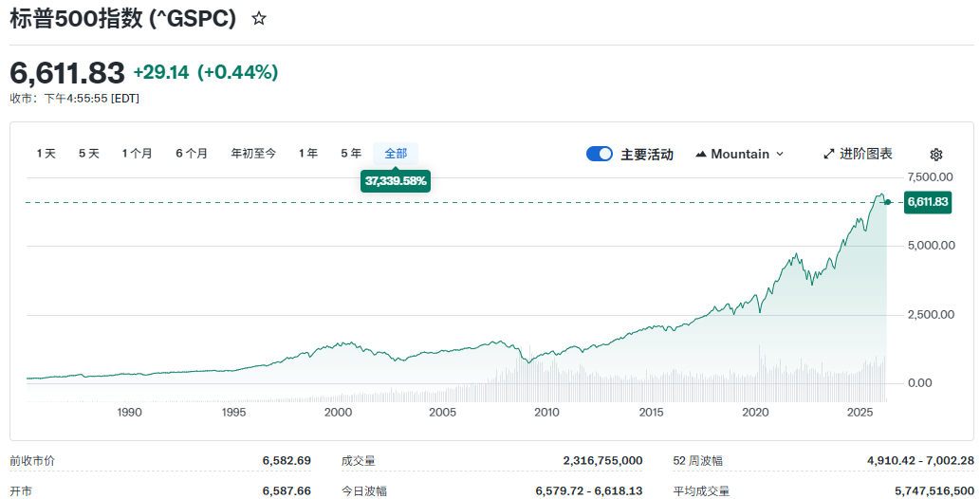Select the 1天 time range tab
The width and height of the screenshot is (980, 499).
coord(46,153)
